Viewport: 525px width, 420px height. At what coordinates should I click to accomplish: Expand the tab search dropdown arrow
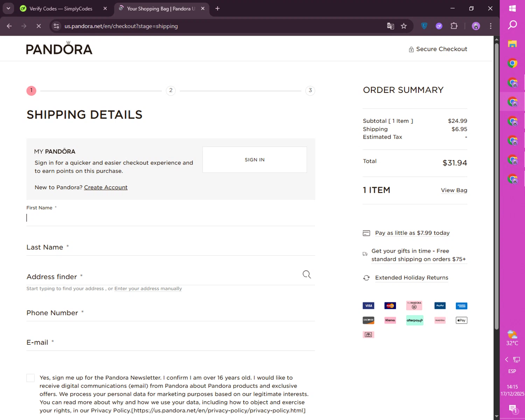[8, 8]
